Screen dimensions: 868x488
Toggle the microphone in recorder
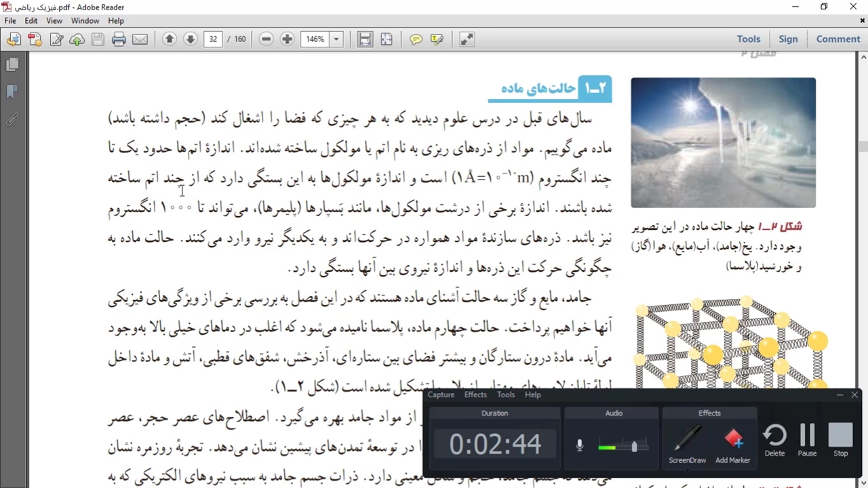pyautogui.click(x=579, y=445)
